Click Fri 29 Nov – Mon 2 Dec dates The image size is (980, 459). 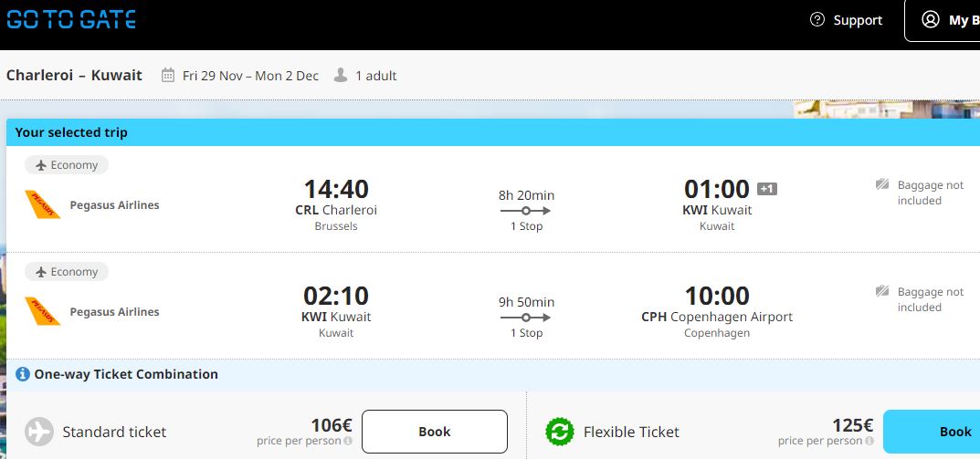click(250, 76)
